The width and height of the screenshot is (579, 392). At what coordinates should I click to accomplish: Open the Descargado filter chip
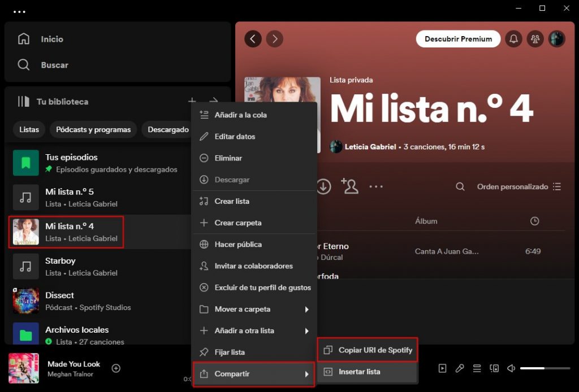(168, 129)
